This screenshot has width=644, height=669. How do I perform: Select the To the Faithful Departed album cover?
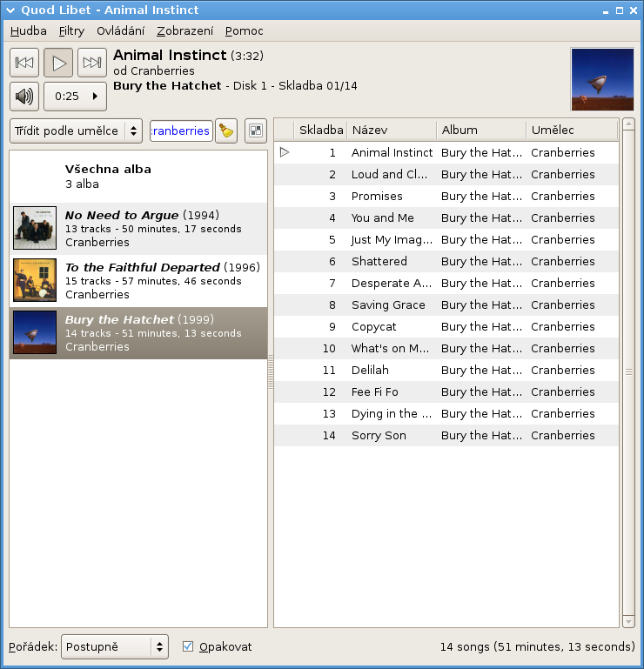(x=35, y=280)
